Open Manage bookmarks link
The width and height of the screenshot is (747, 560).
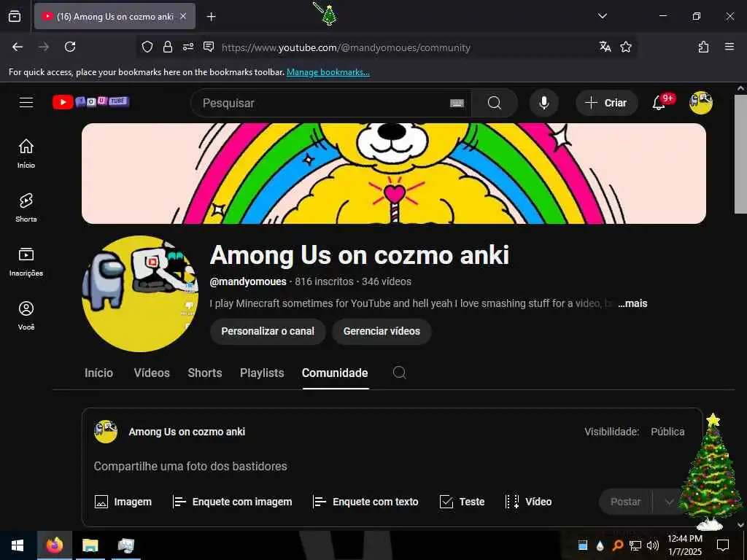[x=328, y=72]
